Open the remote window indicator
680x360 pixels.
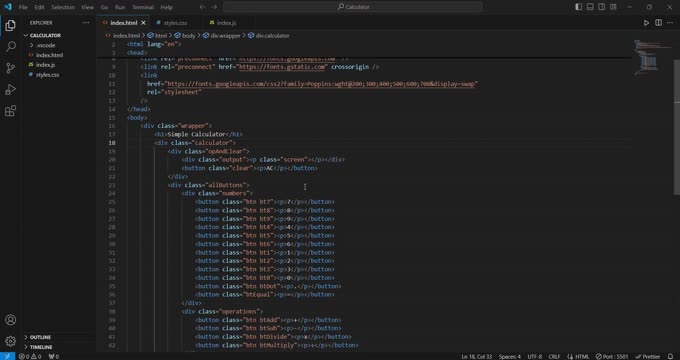pos(7,356)
